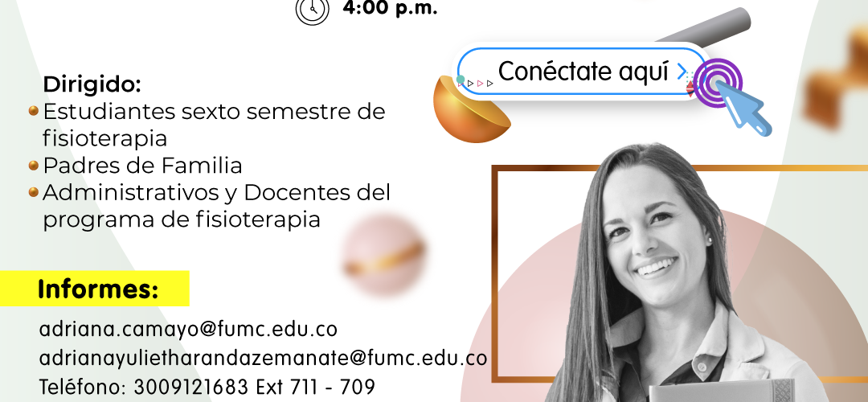Click the pink sphere with gold band
Screen dimensions: 868x402
[x=383, y=256]
